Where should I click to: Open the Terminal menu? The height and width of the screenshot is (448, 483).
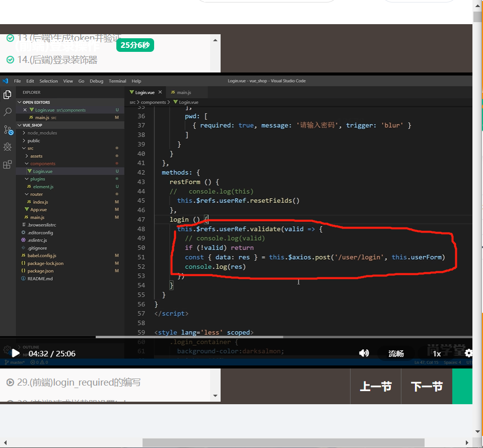[117, 81]
